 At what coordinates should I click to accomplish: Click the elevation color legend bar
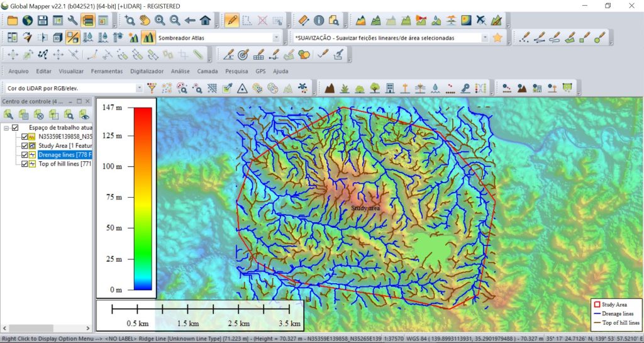143,198
